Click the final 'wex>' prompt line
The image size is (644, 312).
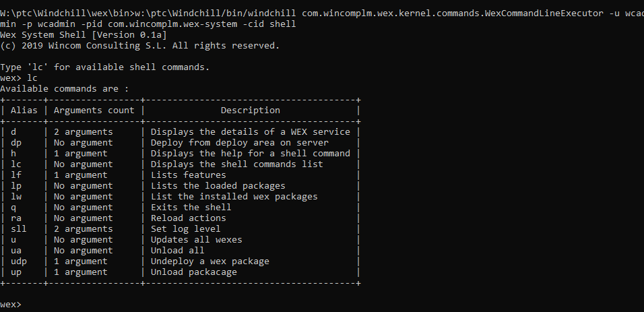click(x=11, y=305)
